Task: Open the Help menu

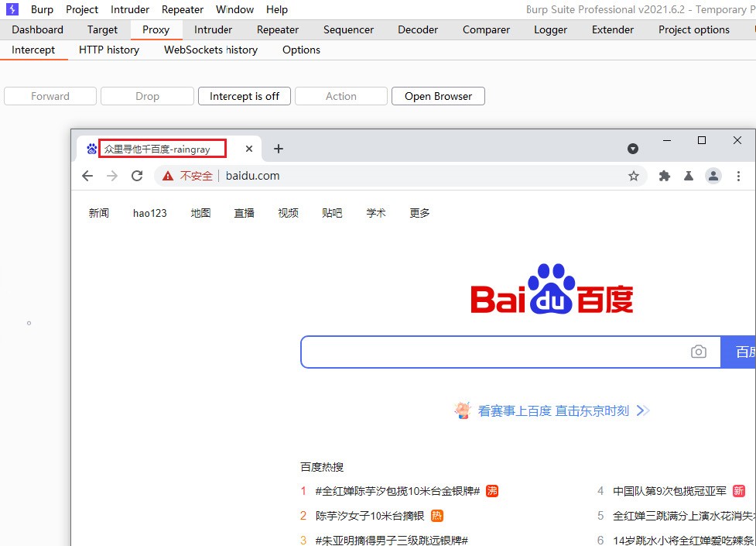Action: click(x=277, y=9)
